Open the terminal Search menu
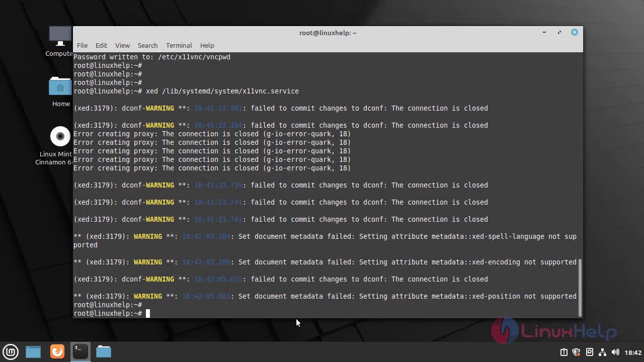Viewport: 644px width, 362px height. coord(147,45)
